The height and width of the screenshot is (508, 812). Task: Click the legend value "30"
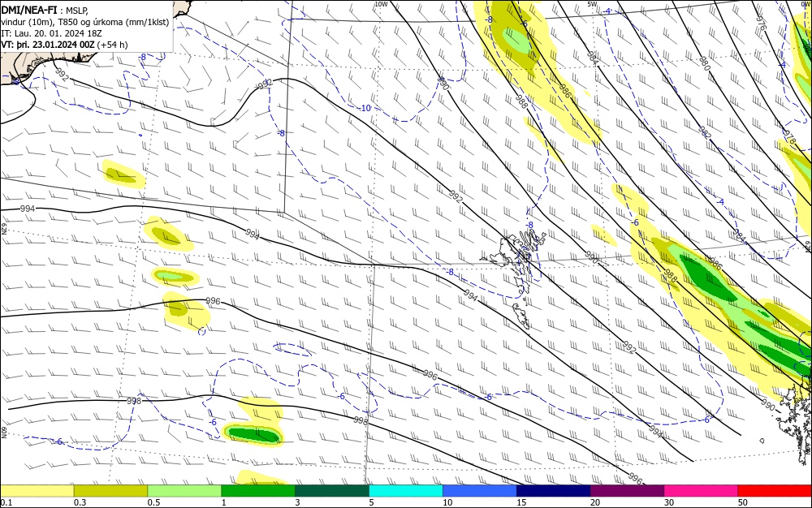click(669, 502)
